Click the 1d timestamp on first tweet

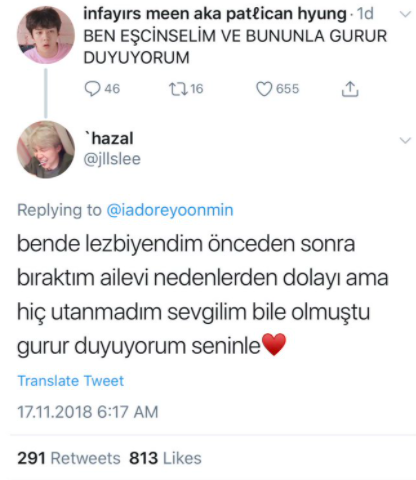365,14
